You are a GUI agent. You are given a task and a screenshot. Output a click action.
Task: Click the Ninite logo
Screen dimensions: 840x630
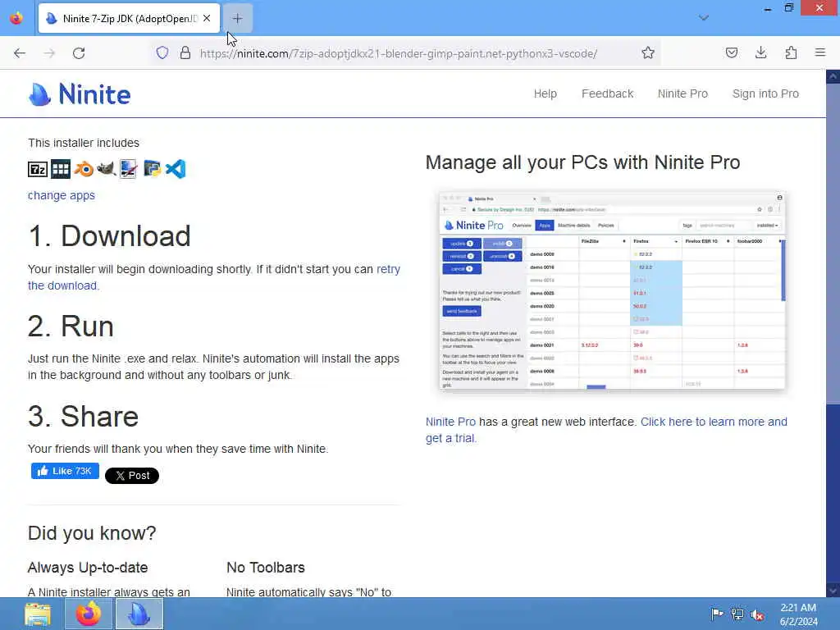click(x=80, y=94)
